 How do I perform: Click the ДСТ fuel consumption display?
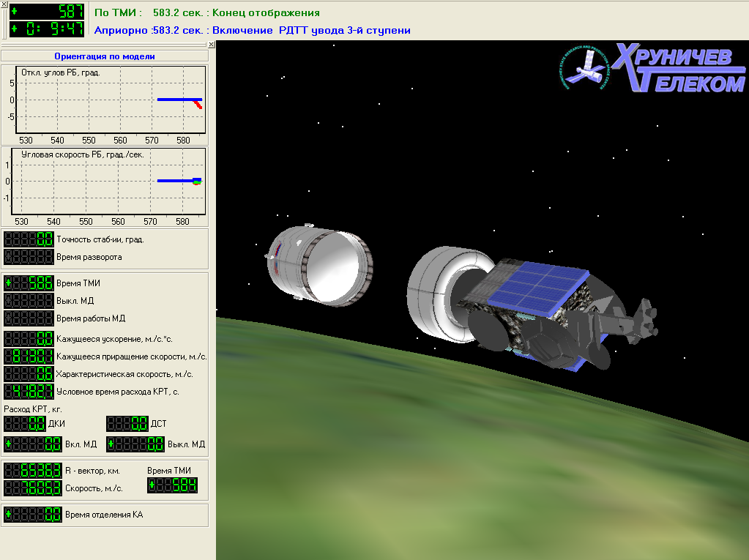[127, 424]
